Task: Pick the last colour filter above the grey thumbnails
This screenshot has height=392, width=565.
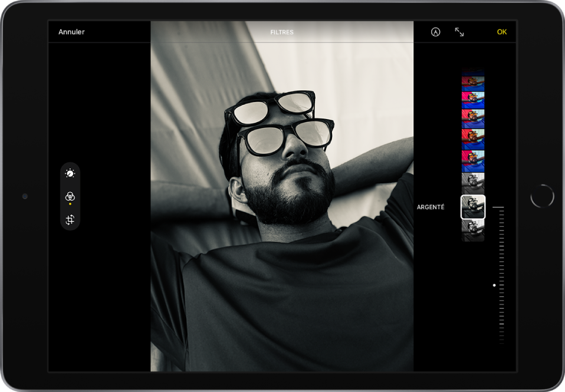Action: click(x=473, y=161)
